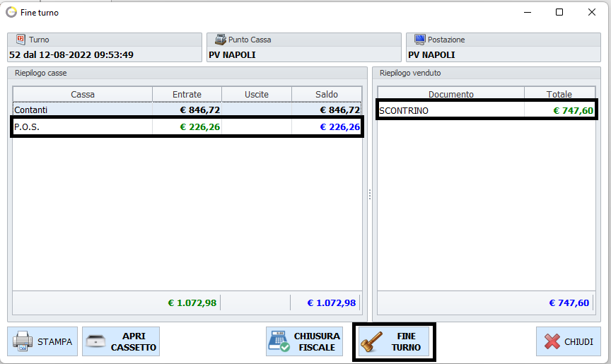Image resolution: width=611 pixels, height=364 pixels.
Task: Click the Saldo column header
Action: 326,94
